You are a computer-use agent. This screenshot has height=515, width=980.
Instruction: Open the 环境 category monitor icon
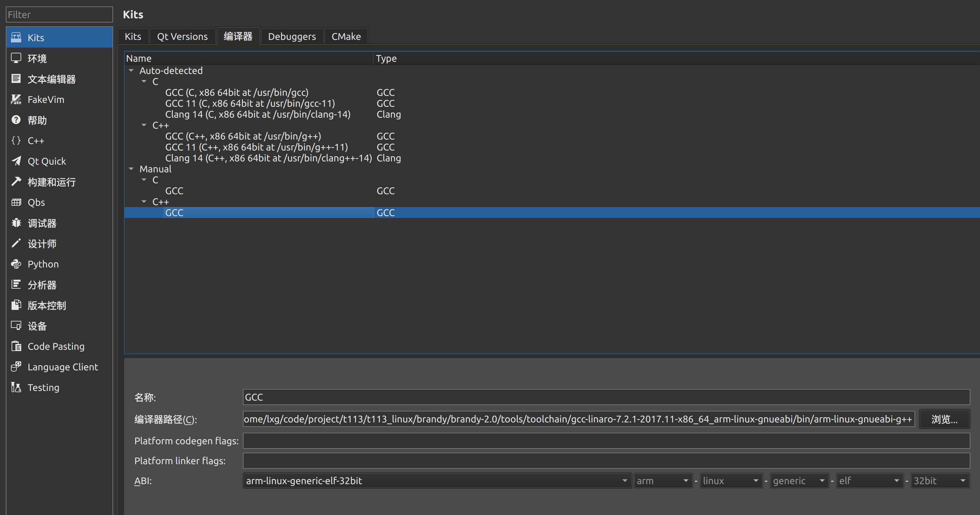pos(16,58)
